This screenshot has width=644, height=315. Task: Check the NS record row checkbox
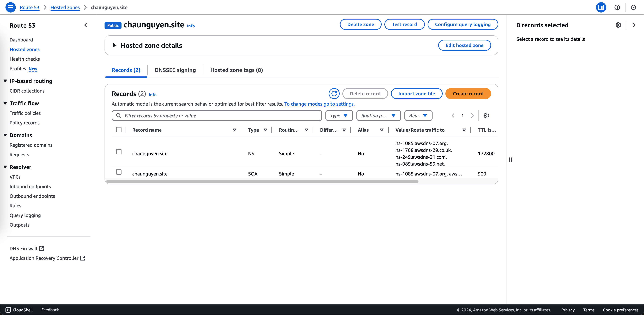click(x=119, y=152)
